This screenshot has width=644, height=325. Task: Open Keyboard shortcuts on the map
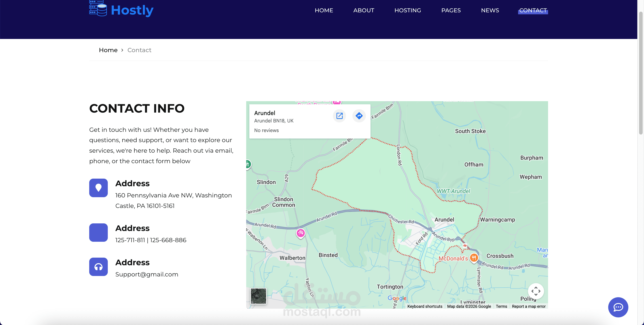click(x=424, y=306)
